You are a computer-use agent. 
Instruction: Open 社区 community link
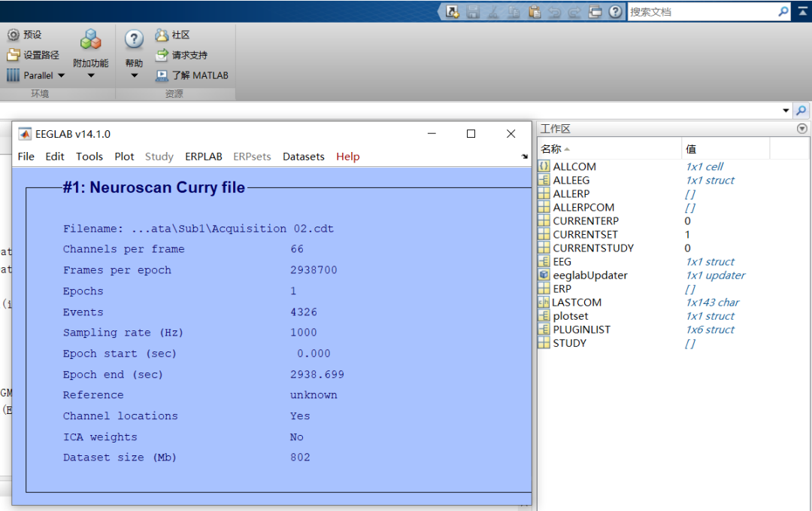(172, 35)
